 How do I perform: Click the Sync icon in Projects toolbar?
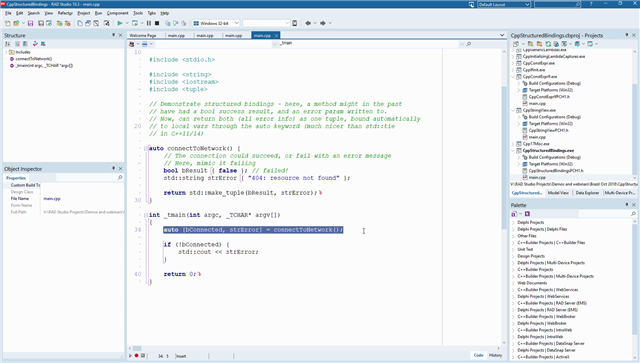point(548,44)
